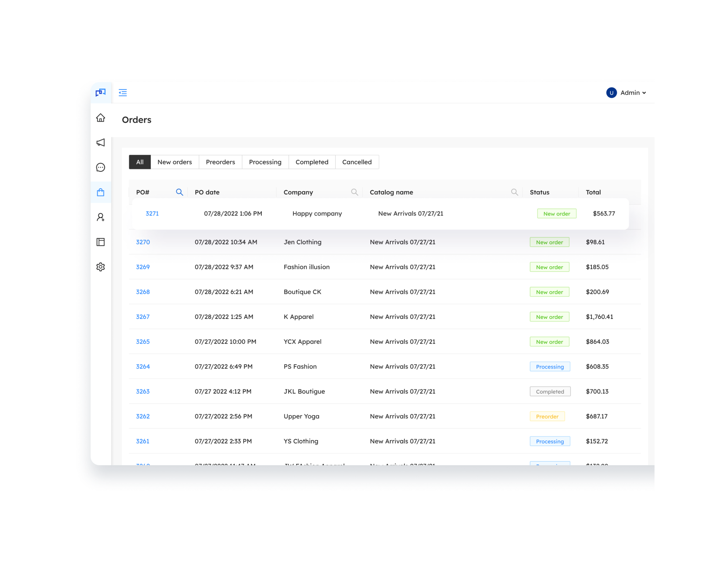Click the 07/28/2022 10:34 AM date
Screen dimensions: 728x570
[226, 242]
